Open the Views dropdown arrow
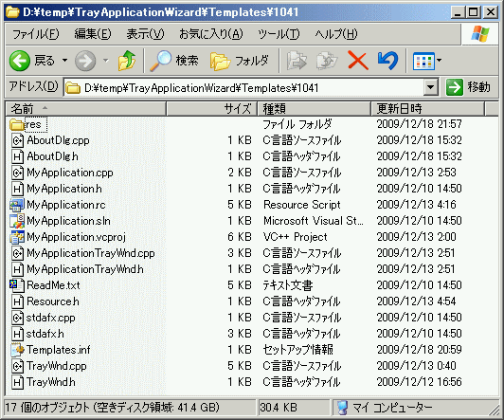This screenshot has height=420, width=504. [439, 61]
